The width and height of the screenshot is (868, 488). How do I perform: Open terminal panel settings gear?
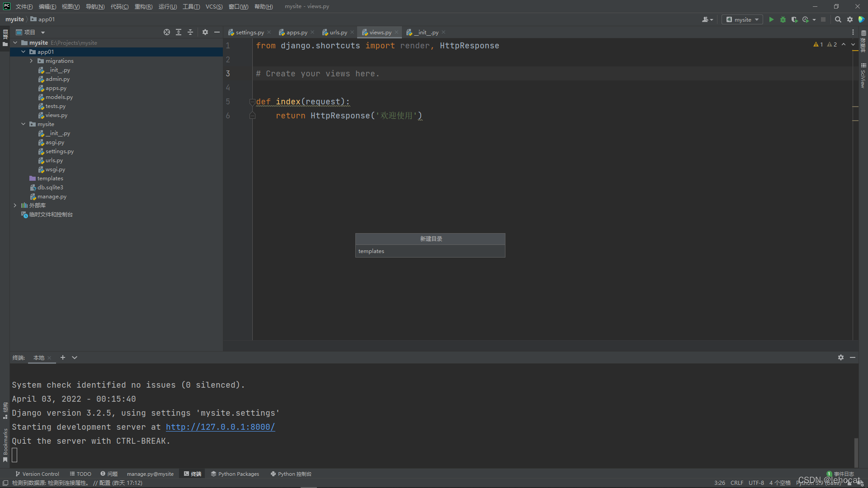pyautogui.click(x=840, y=357)
